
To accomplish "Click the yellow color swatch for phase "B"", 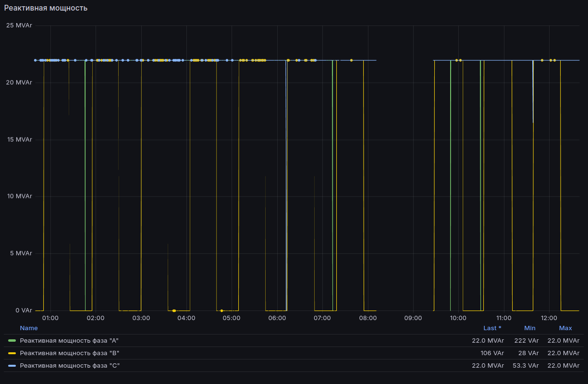I will coord(12,353).
